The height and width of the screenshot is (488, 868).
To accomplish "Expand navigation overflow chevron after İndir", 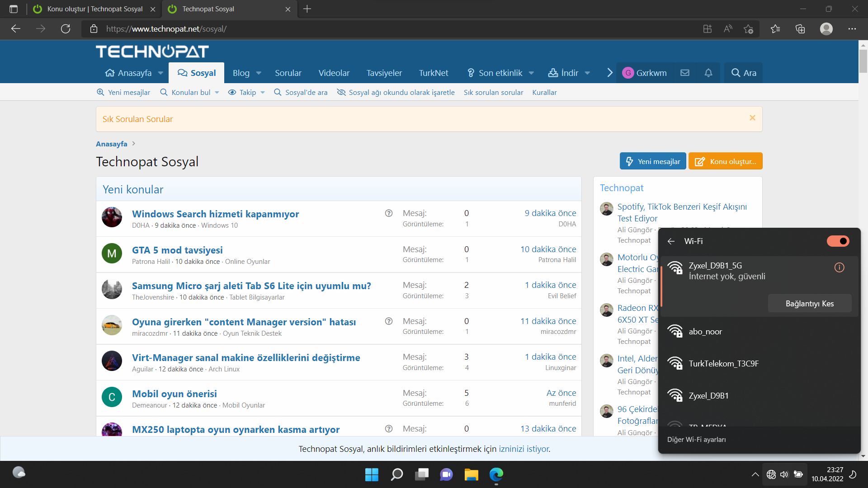I will coord(609,73).
